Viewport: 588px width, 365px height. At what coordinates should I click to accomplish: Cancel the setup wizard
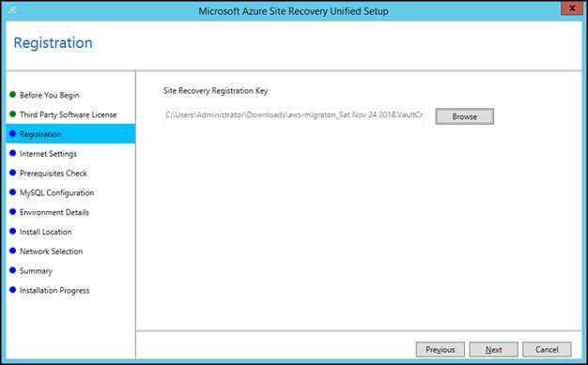point(547,350)
